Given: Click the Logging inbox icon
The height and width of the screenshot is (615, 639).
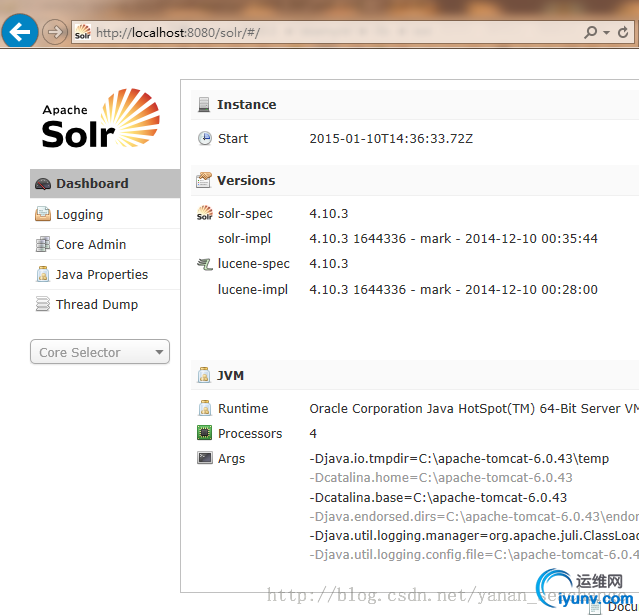Looking at the screenshot, I should coord(43,214).
